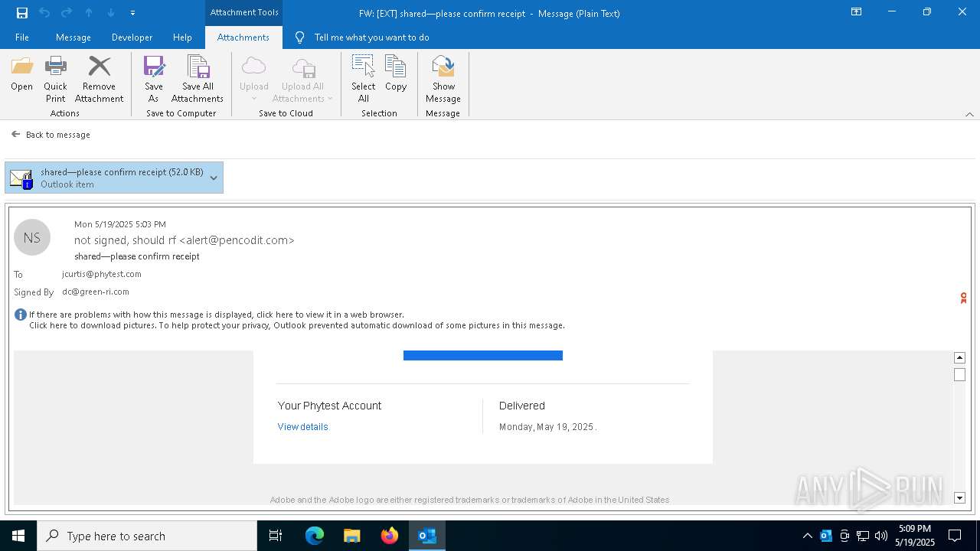Remove Attachment from the message
The image size is (980, 551).
(x=99, y=79)
